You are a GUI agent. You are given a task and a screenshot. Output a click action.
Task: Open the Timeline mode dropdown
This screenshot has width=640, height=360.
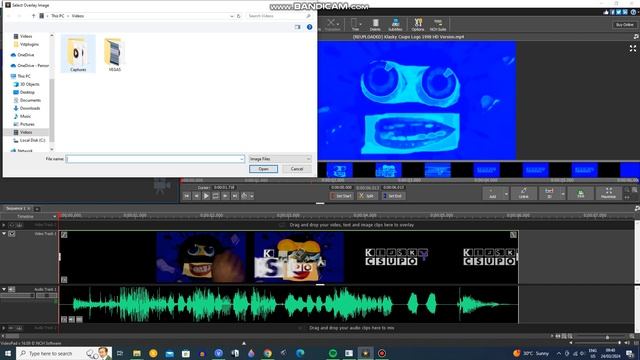point(54,216)
